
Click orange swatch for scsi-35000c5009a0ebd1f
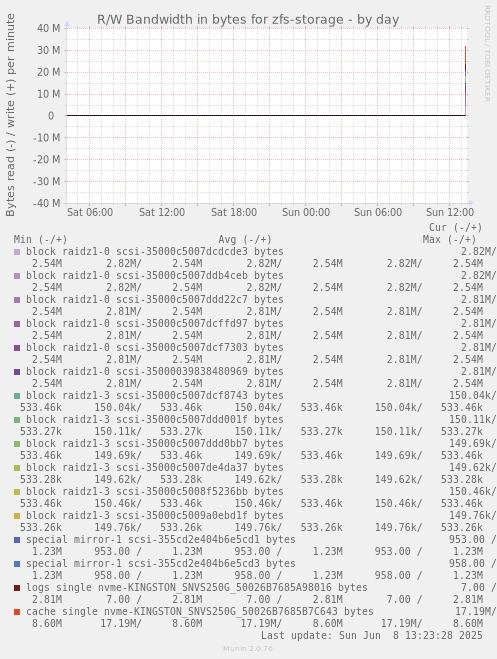pos(17,516)
